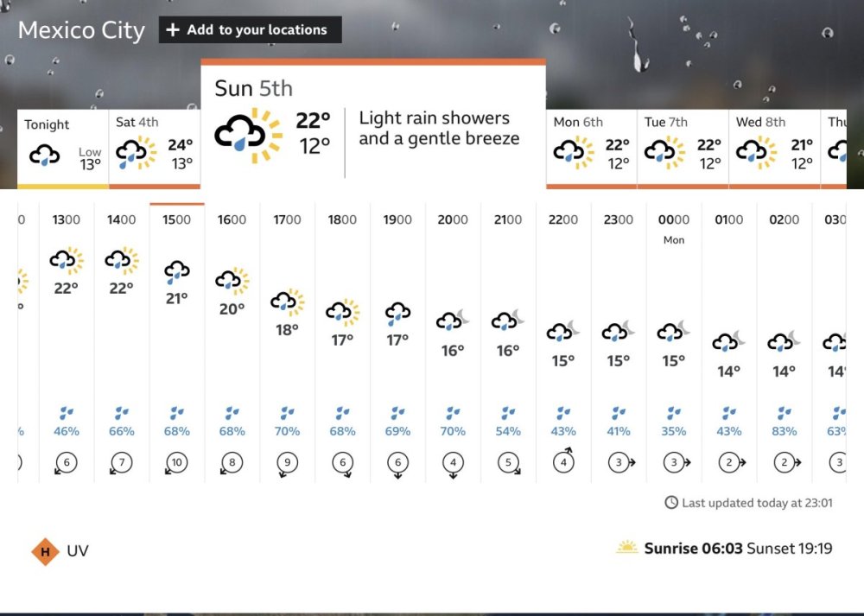This screenshot has height=616, width=864.
Task: Expand the 0000 Mon hourly column
Action: 674,343
